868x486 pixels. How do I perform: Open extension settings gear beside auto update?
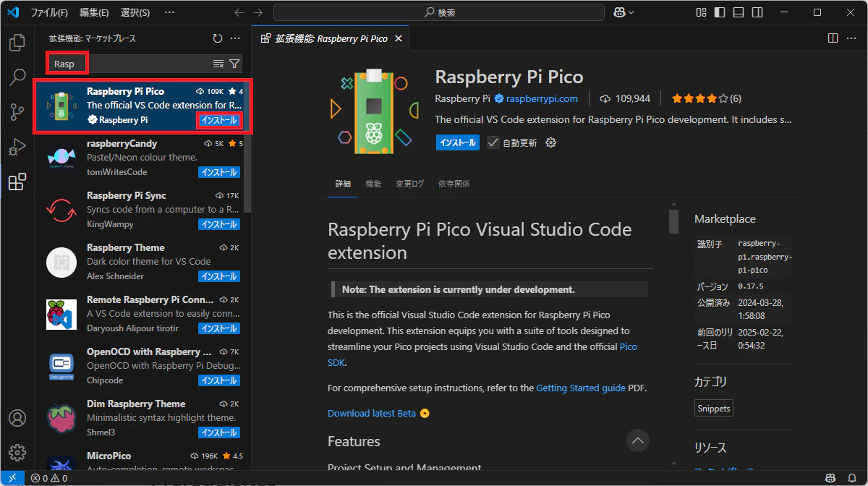[x=550, y=142]
